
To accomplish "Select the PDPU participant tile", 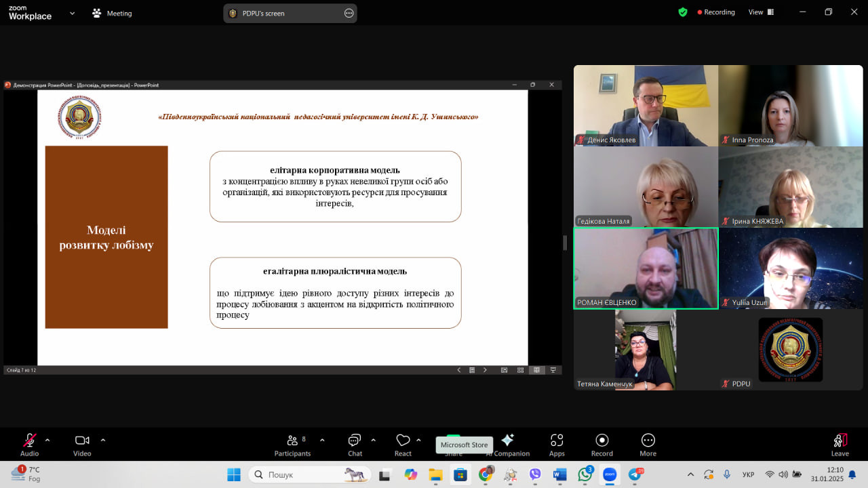I will click(x=791, y=350).
